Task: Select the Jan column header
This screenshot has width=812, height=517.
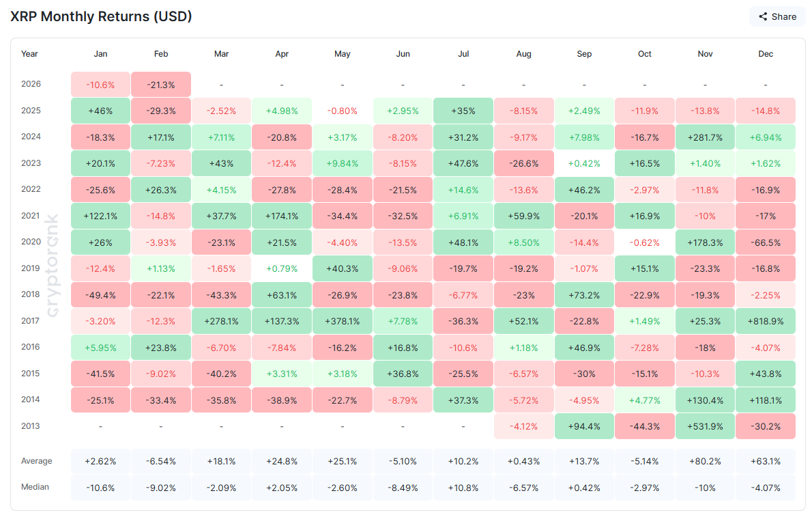Action: pyautogui.click(x=100, y=53)
